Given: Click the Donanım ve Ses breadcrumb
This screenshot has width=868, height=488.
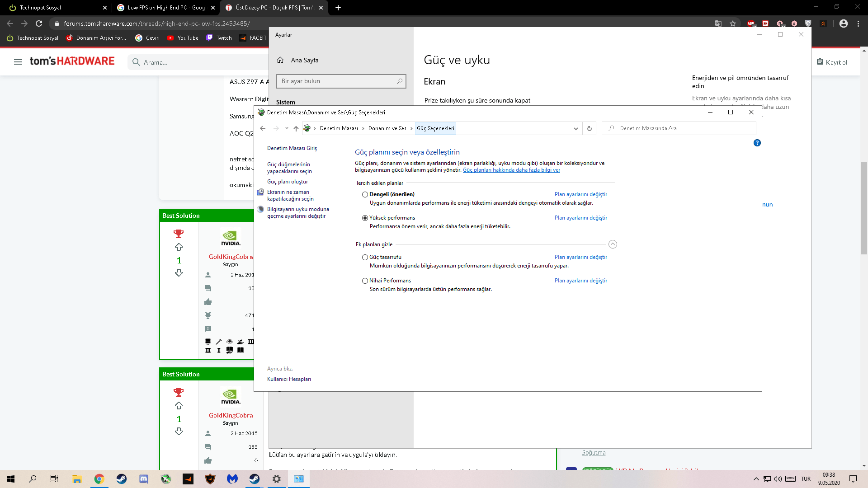Looking at the screenshot, I should point(387,128).
